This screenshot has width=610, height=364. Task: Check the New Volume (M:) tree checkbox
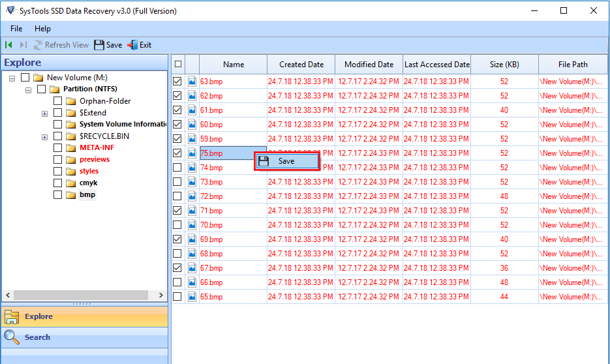coord(25,78)
